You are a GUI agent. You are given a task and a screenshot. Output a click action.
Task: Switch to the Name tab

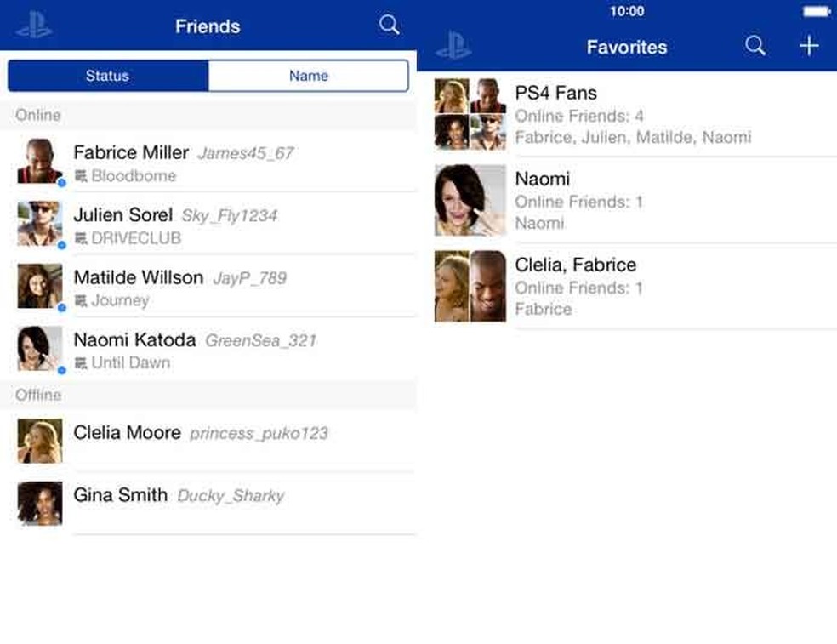point(308,76)
